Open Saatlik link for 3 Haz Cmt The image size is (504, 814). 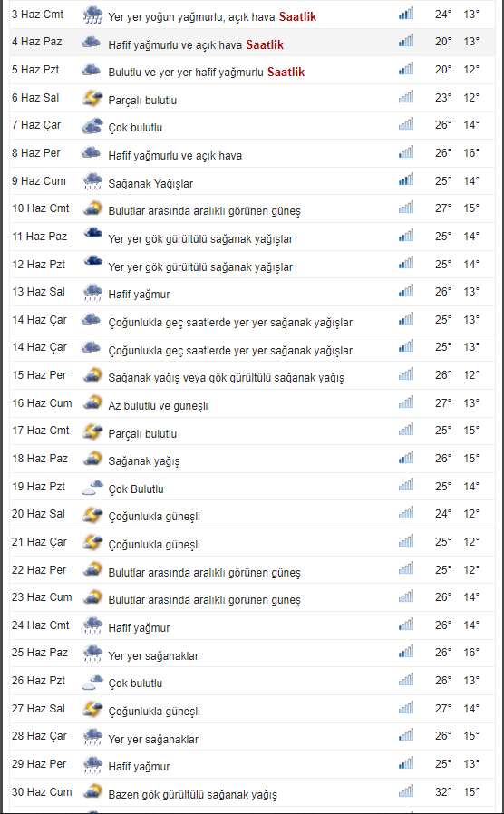point(297,16)
